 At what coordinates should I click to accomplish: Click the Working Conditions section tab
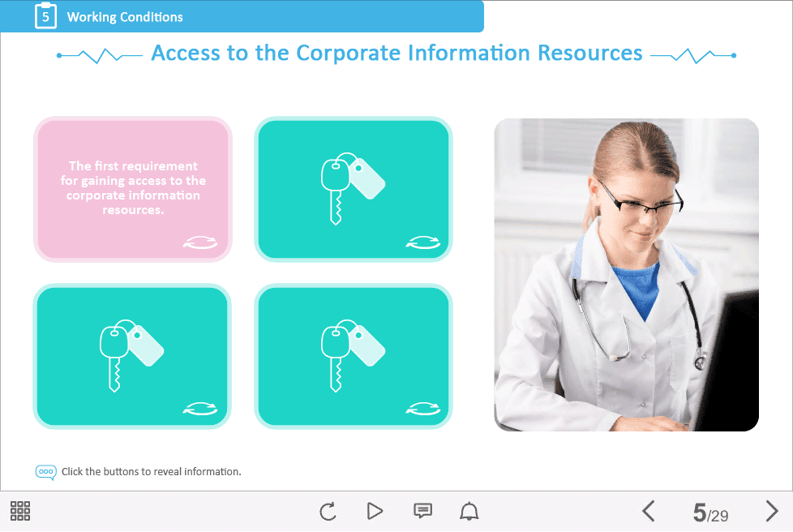[125, 17]
